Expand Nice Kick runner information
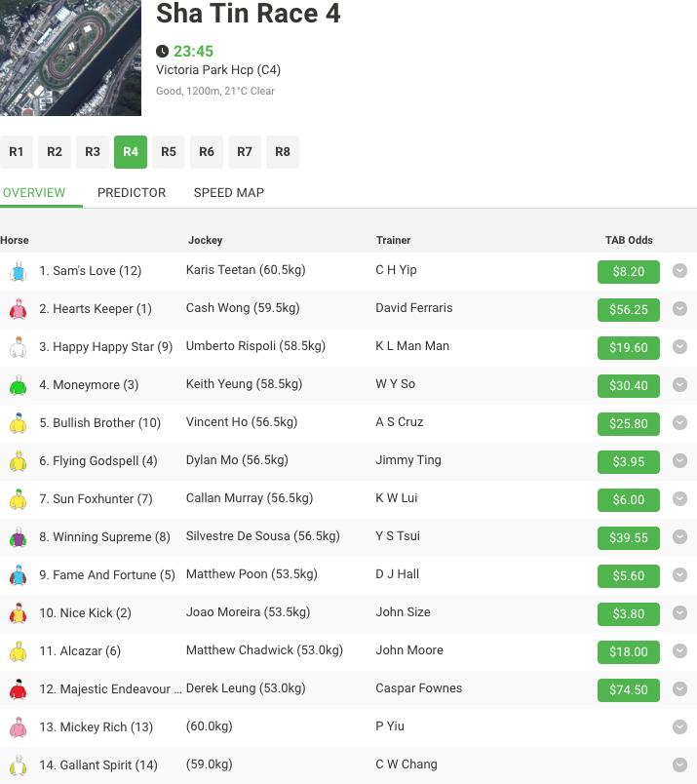The width and height of the screenshot is (697, 784). click(679, 613)
